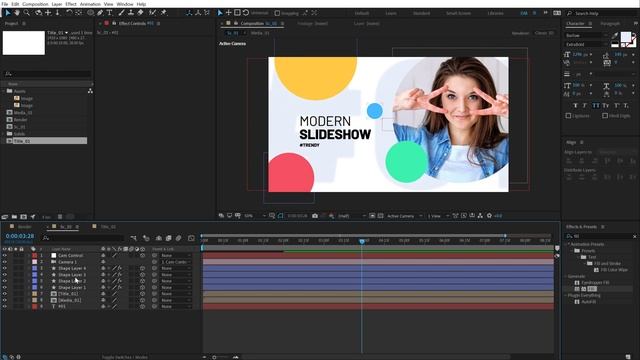
Task: Open the viewer resolution (Half) dropdown
Action: (x=351, y=216)
